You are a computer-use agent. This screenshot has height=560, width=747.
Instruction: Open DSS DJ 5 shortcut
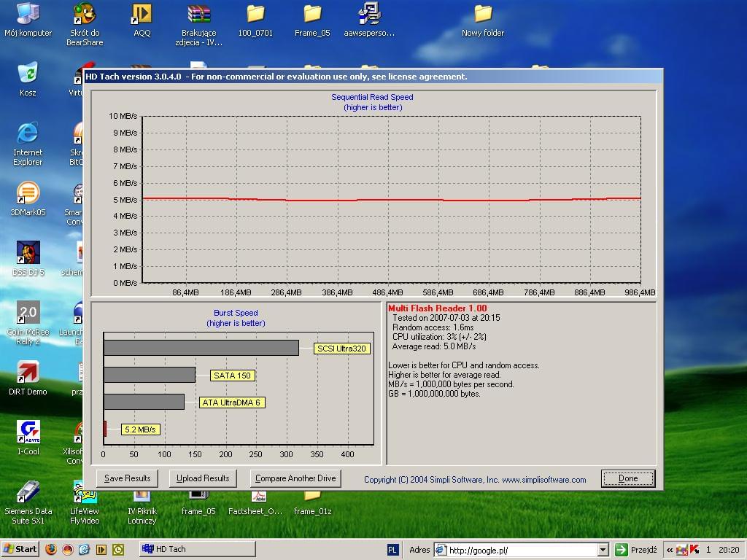tap(28, 258)
